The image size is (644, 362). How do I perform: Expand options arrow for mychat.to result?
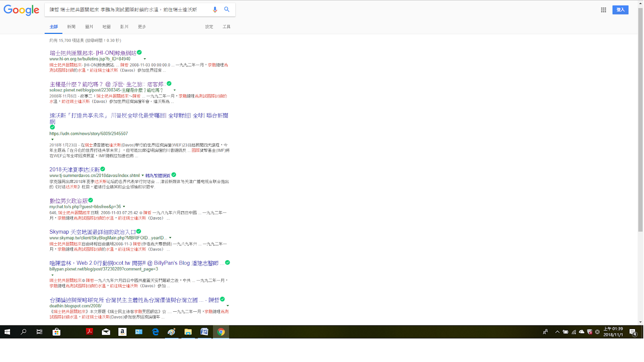point(124,207)
